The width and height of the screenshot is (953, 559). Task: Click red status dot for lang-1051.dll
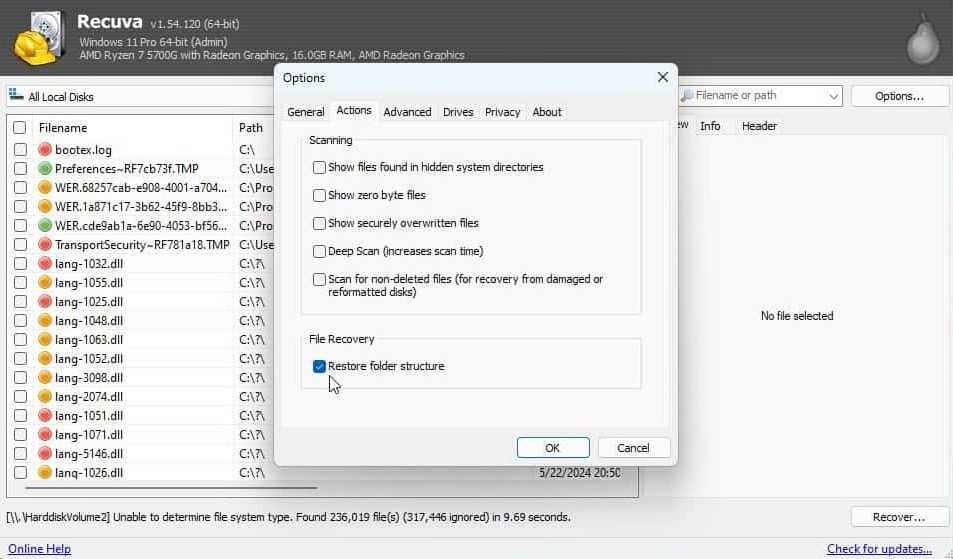tap(44, 416)
